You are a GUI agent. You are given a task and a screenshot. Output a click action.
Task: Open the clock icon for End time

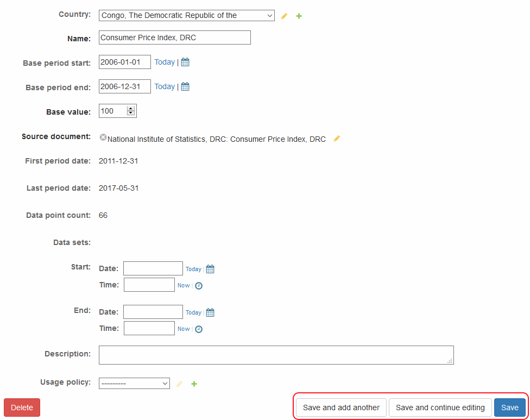(199, 329)
